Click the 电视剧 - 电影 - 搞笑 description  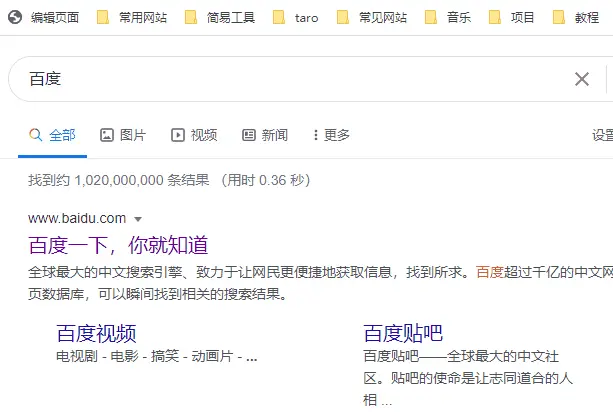pos(156,356)
